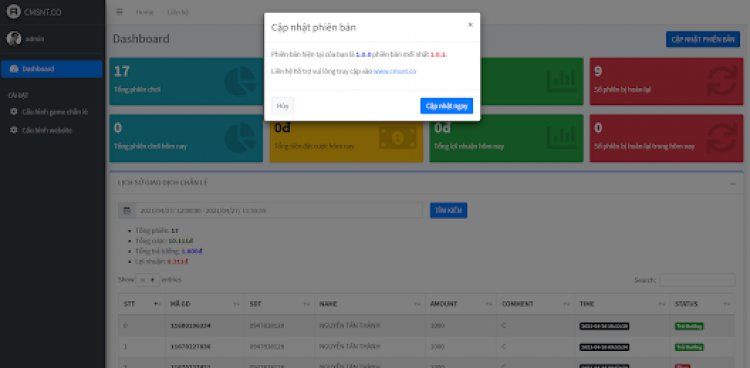Screen dimensions: 750x368
Task: Click the Dashboard speedometer icon
Action: pos(14,69)
